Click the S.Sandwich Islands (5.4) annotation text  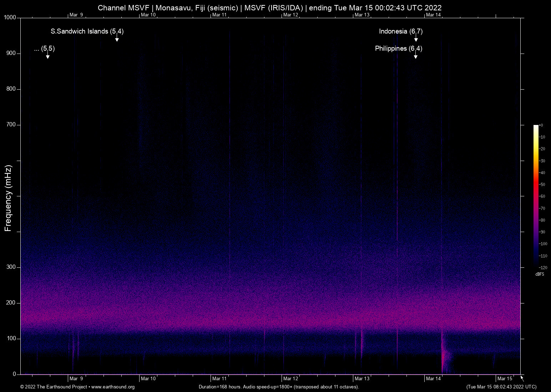click(x=87, y=31)
